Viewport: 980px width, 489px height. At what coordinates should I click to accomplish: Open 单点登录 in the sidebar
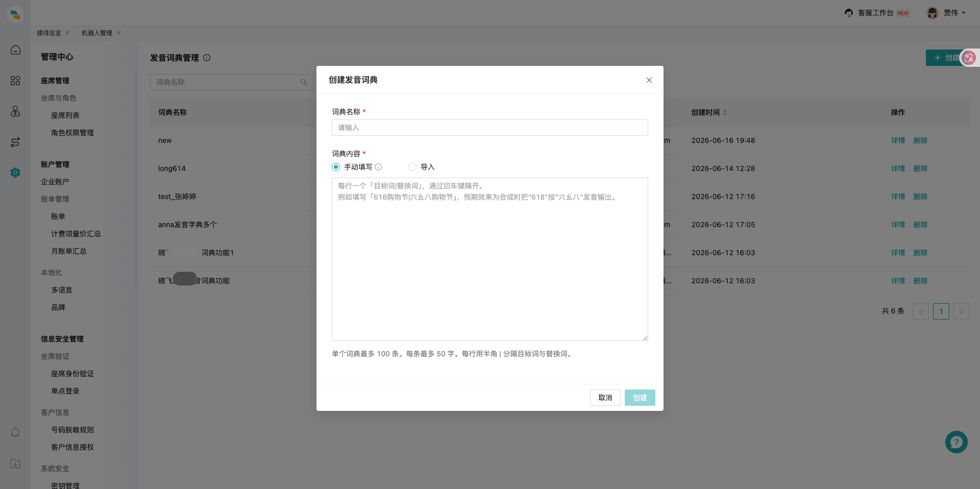tap(65, 391)
